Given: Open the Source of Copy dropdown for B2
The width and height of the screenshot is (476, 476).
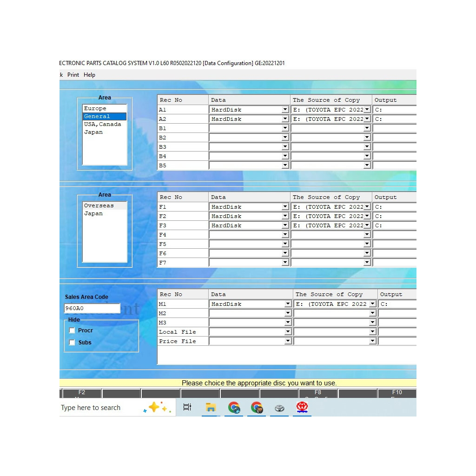Looking at the screenshot, I should tap(367, 138).
